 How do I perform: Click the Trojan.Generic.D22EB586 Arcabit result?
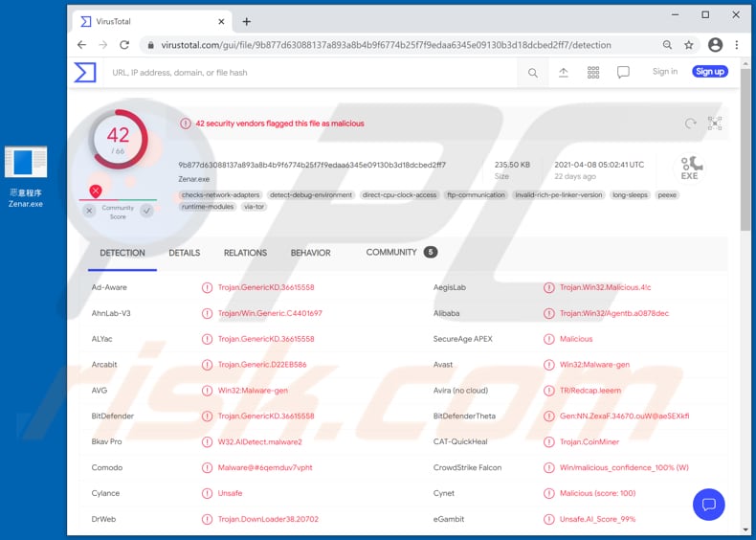point(262,365)
